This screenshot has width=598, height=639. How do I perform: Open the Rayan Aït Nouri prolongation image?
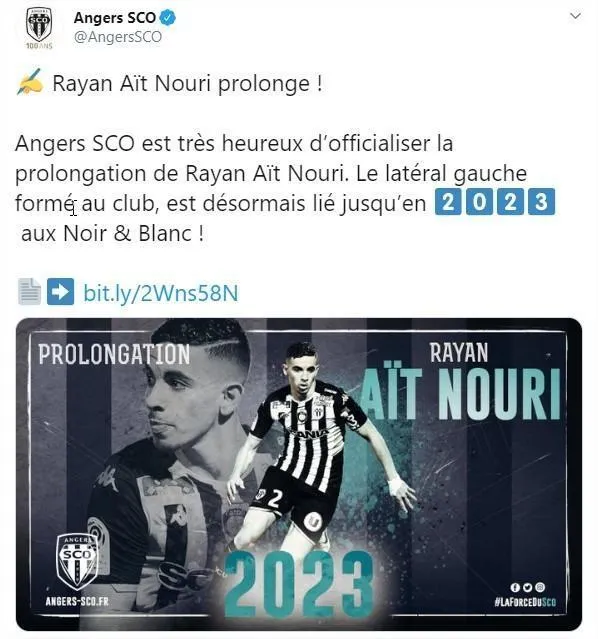click(x=299, y=474)
